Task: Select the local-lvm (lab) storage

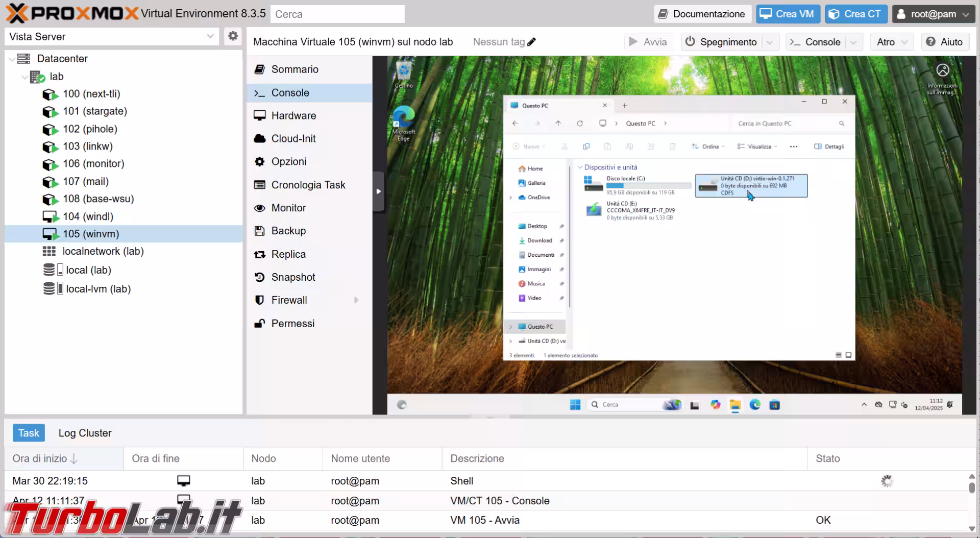Action: 98,289
